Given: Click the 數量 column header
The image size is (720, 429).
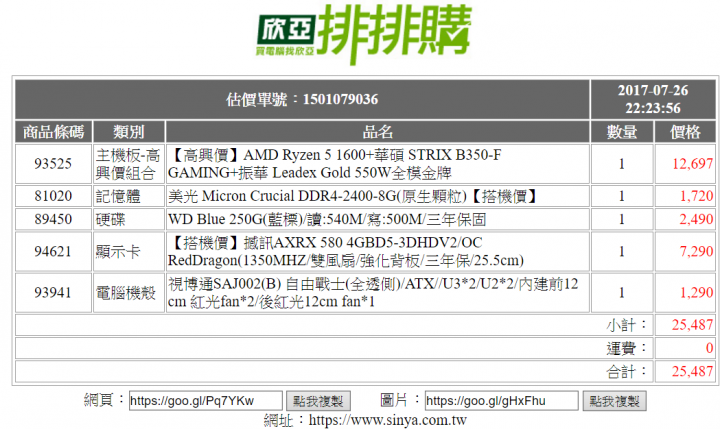Looking at the screenshot, I should coord(622,132).
